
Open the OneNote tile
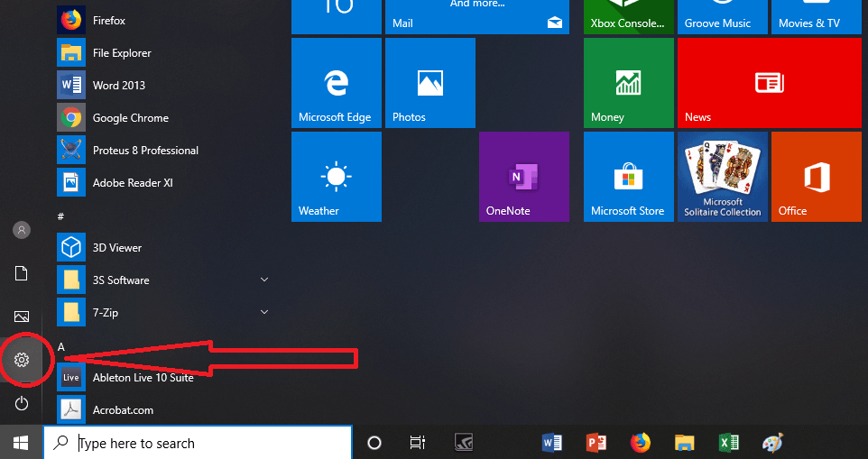(524, 177)
